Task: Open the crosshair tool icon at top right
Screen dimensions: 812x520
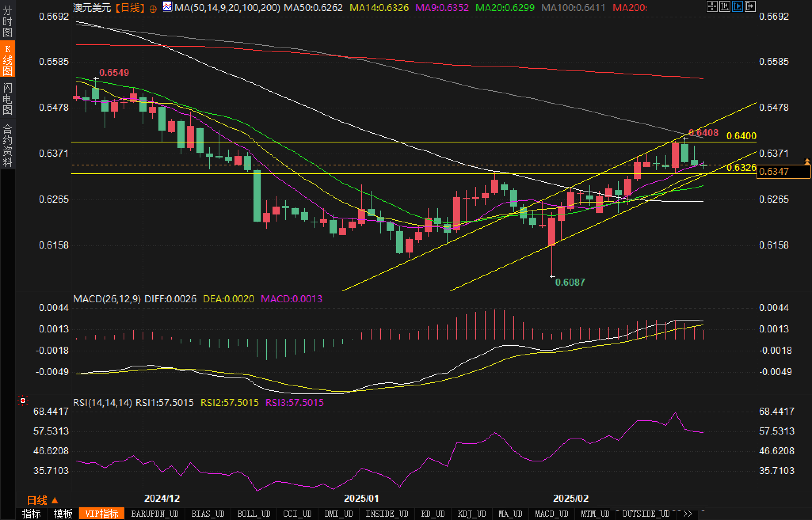Action: pos(712,6)
